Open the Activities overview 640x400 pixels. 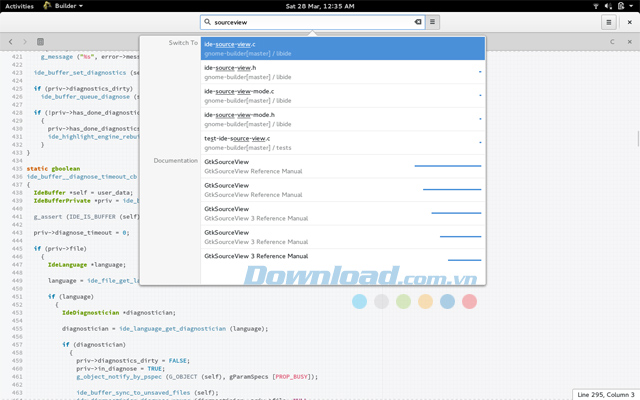[x=19, y=6]
